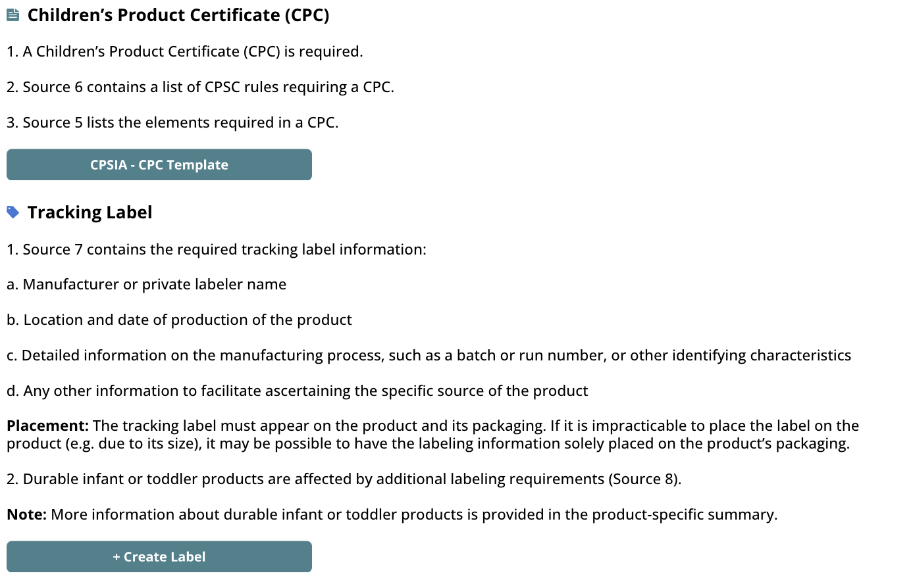Click the Source 7 tracking label information line
913x588 pixels.
(x=217, y=249)
